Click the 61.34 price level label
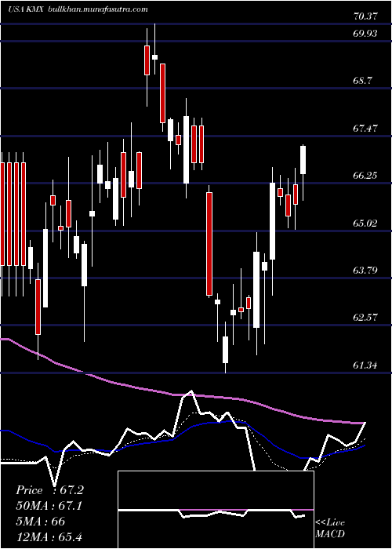Screen dimensions: 392x549 tap(365, 365)
